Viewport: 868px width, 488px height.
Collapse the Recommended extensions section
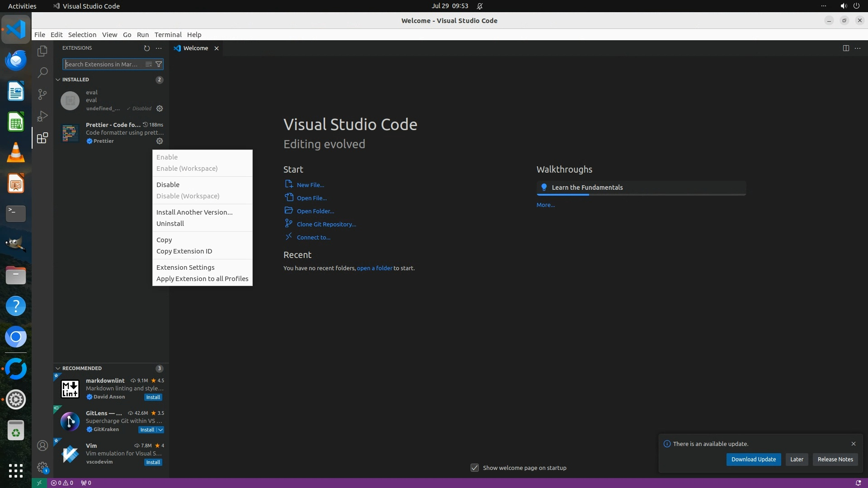(58, 368)
